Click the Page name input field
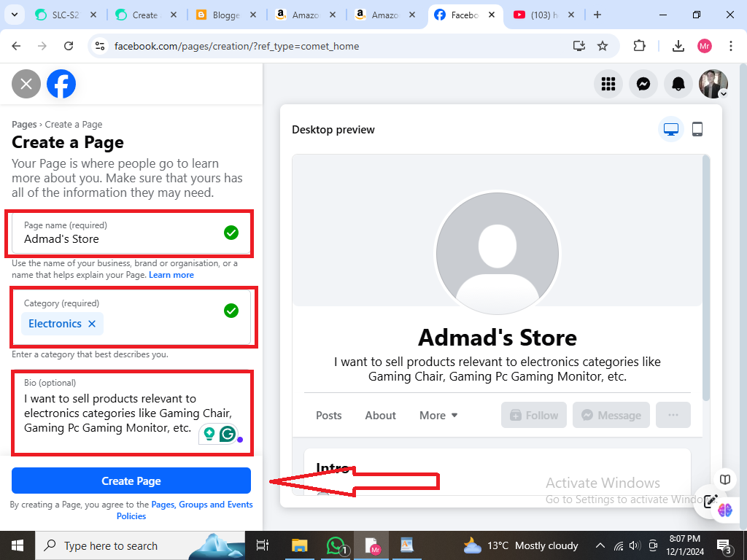The width and height of the screenshot is (747, 560). [131, 233]
